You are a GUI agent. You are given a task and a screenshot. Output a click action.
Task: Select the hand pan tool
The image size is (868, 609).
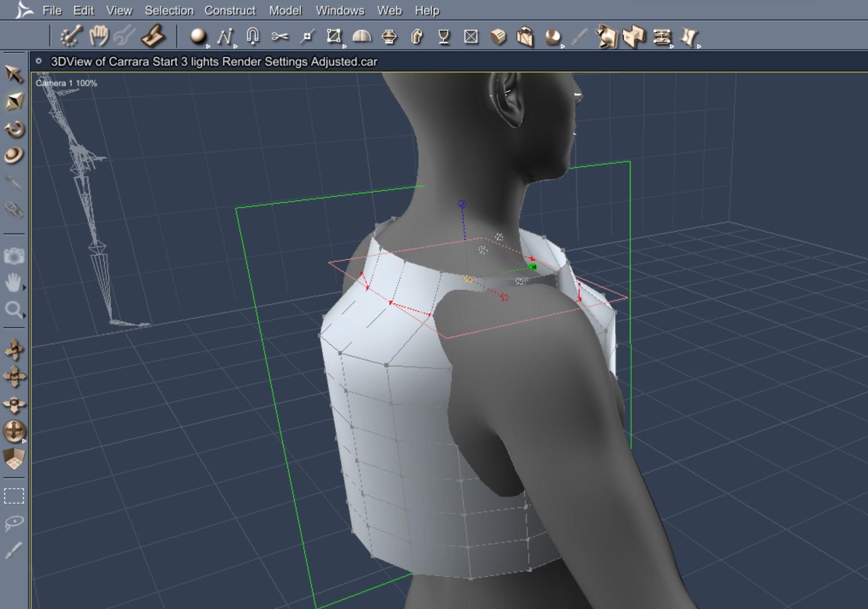click(x=14, y=282)
